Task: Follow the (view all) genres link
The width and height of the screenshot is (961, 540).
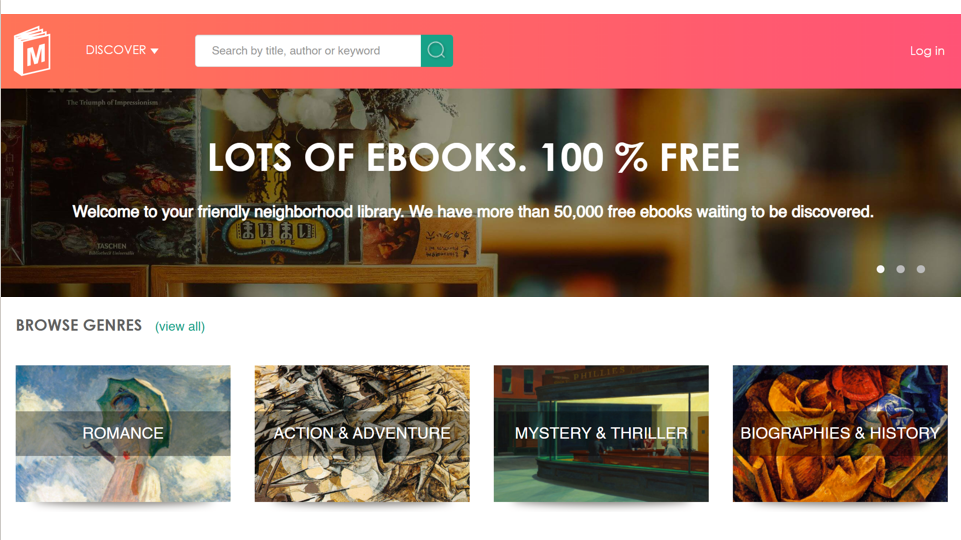Action: (x=180, y=327)
